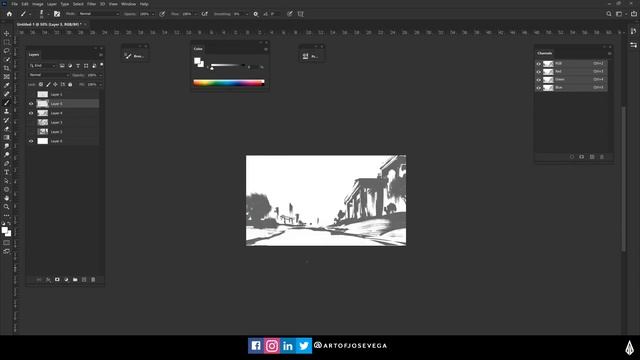Open the Edit Toolbar three-dots button
This screenshot has height=360, width=640.
click(x=7, y=215)
